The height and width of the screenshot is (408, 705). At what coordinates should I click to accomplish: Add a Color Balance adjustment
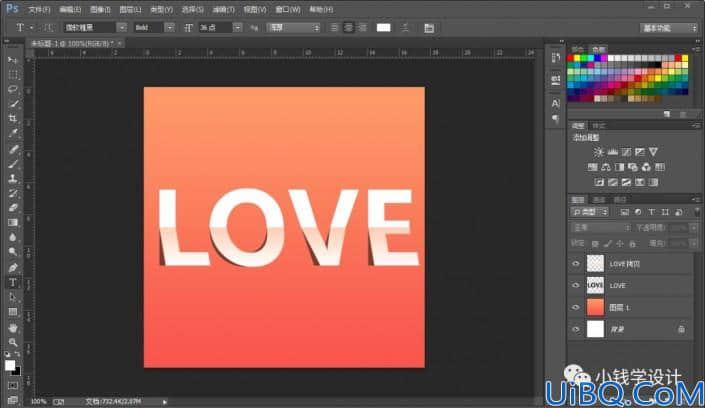(606, 167)
